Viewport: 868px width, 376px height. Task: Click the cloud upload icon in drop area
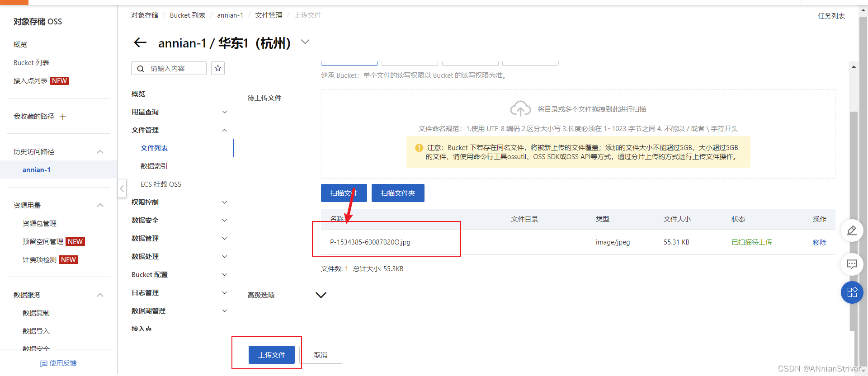coord(520,108)
